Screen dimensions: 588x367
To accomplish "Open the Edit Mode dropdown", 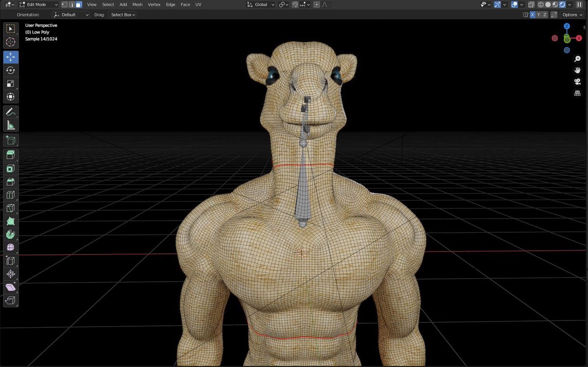I will (x=38, y=4).
